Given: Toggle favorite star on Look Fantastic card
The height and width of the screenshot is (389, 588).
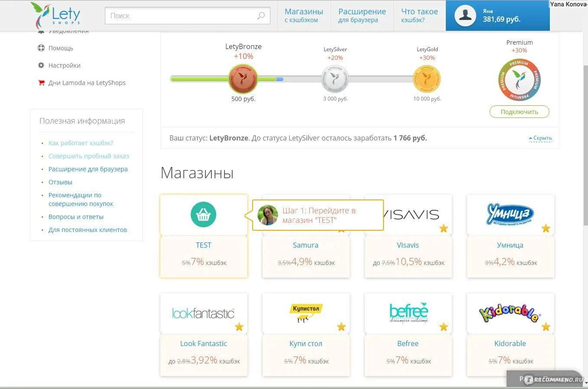Looking at the screenshot, I should [x=239, y=327].
